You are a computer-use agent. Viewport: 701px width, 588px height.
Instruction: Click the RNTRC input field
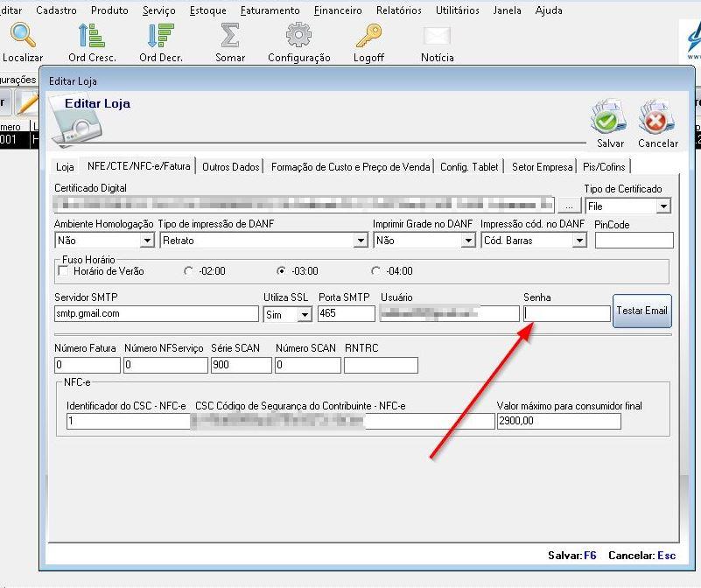pos(381,365)
